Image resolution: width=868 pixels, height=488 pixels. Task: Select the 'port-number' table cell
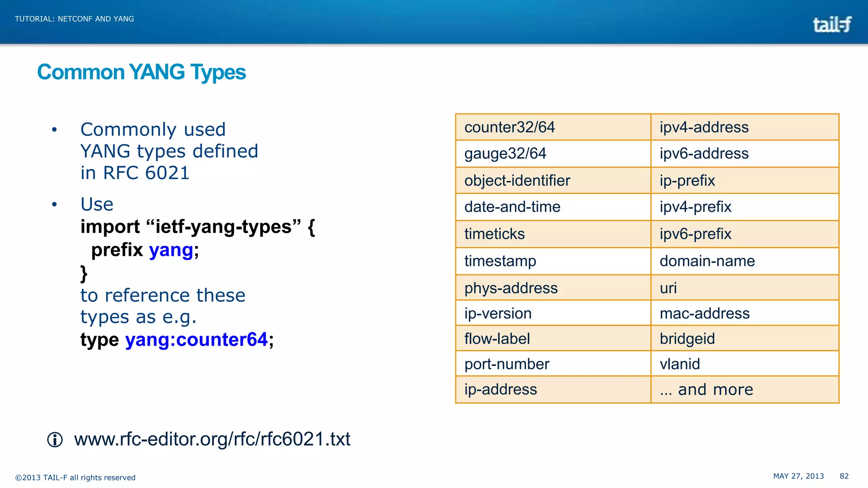point(553,363)
